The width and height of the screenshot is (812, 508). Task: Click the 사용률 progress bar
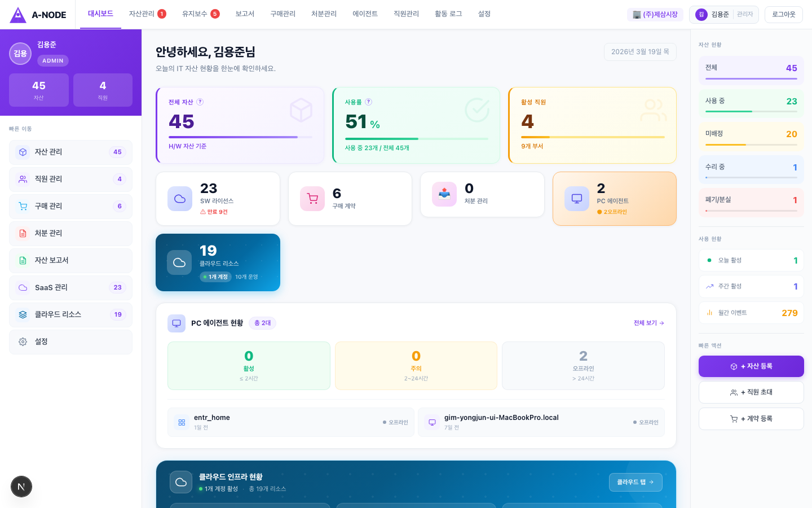click(416, 137)
